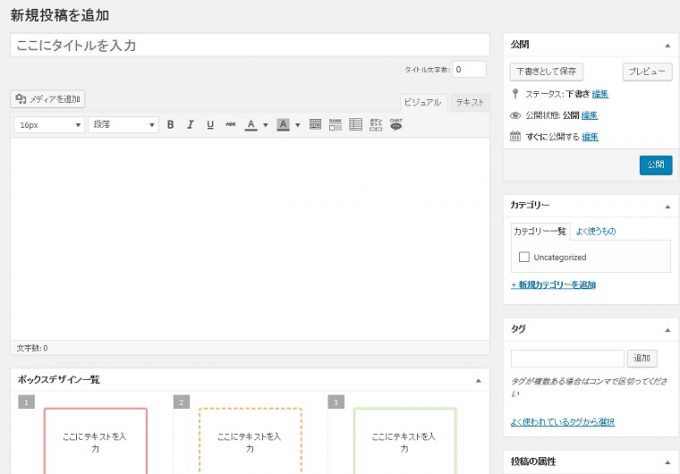680x474 pixels.
Task: Apply the background highlight color A button
Action: (283, 125)
